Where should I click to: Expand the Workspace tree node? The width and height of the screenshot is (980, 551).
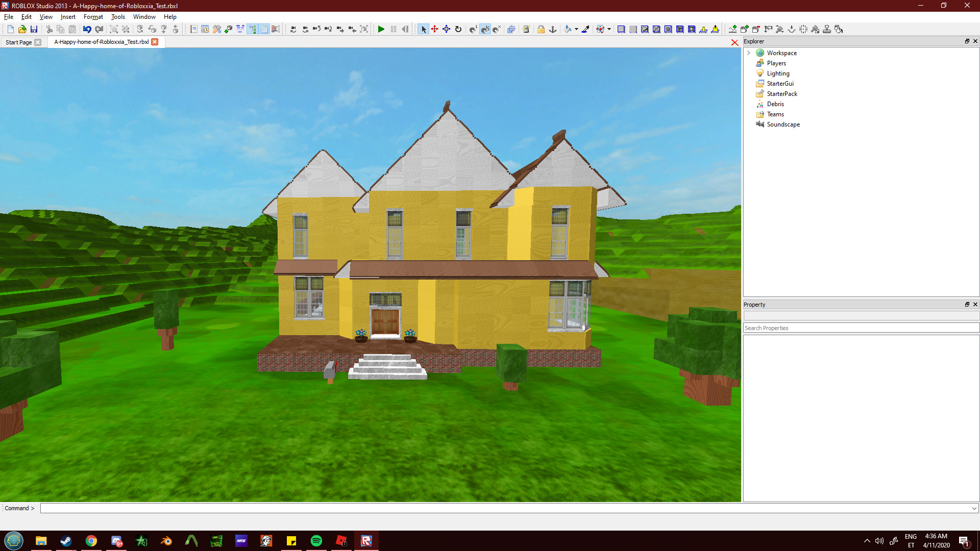pos(749,53)
